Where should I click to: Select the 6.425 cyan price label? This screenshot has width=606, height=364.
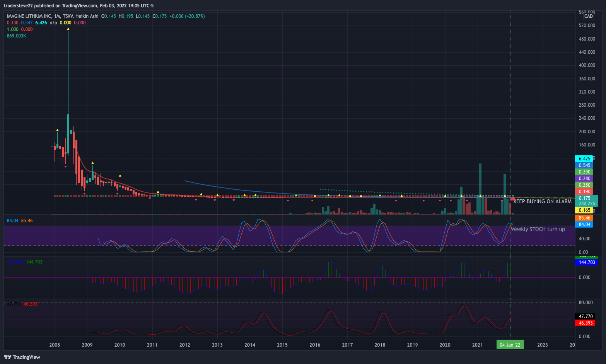[584, 158]
